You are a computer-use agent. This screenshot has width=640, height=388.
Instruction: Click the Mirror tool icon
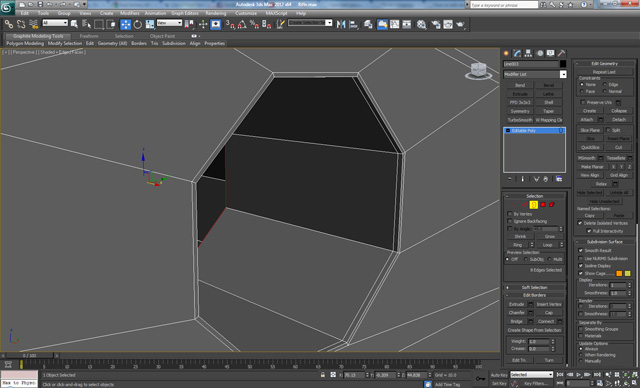coord(341,24)
